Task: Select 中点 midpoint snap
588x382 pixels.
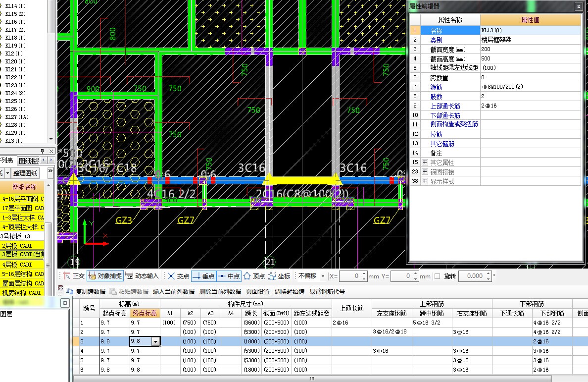Action: click(229, 276)
